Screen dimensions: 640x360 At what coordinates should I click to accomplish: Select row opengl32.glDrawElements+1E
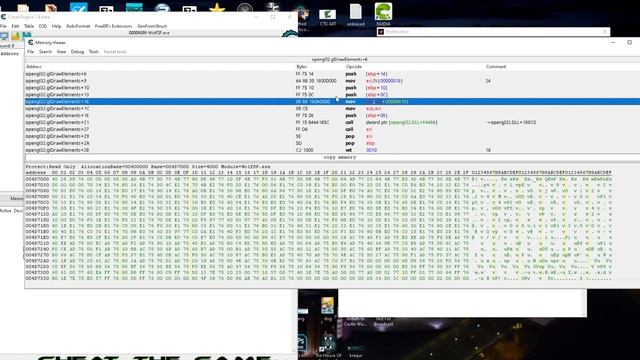pos(332,116)
